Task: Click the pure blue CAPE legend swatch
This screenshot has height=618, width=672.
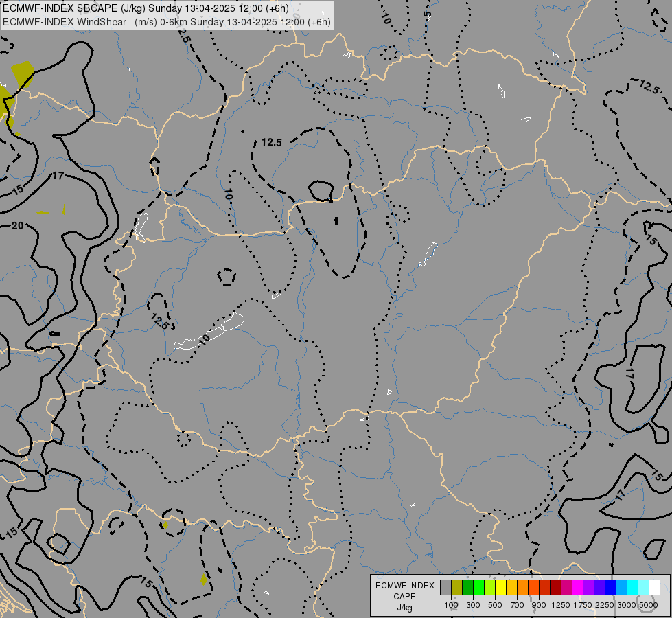Action: point(610,588)
